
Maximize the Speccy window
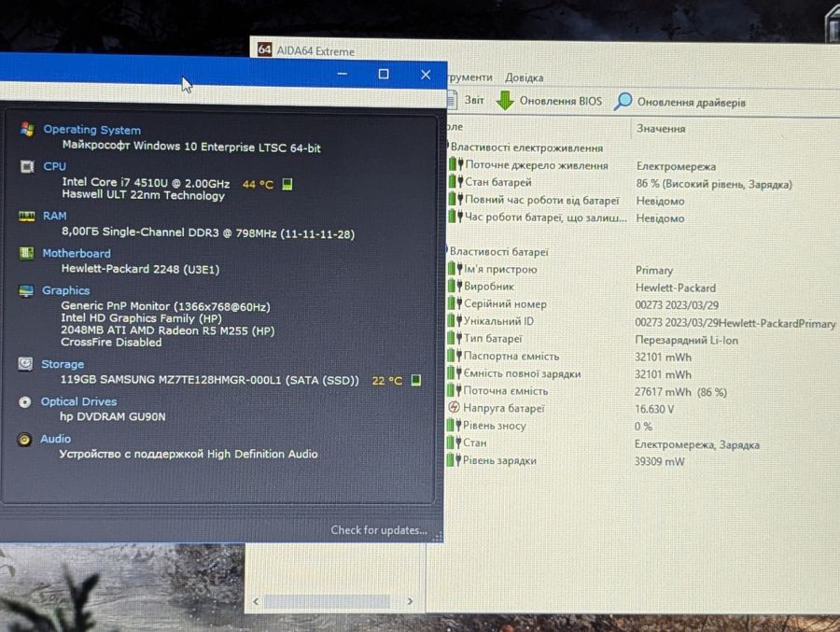pyautogui.click(x=384, y=74)
